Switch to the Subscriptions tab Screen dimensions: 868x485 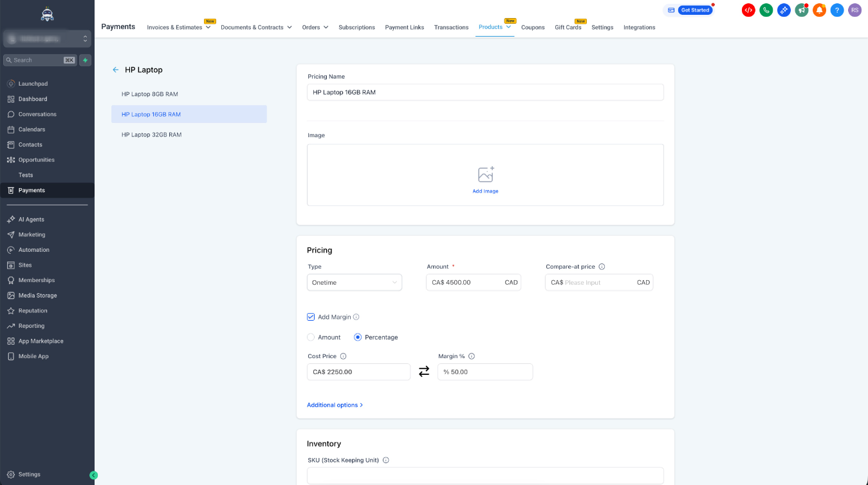(x=356, y=28)
